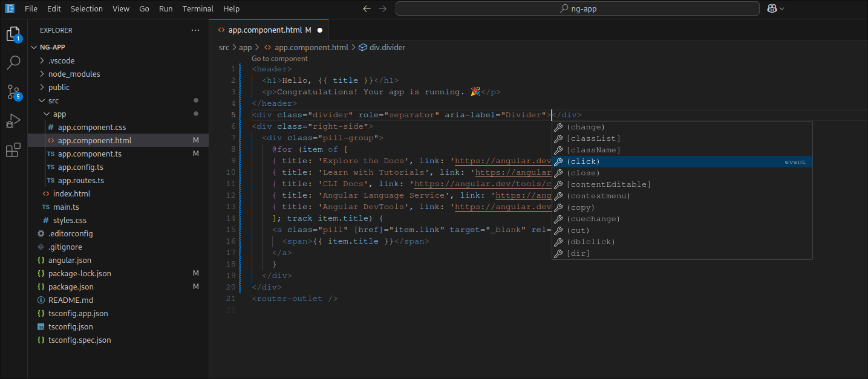Click the VS Code app logo icon
Screen dimensions: 868x379
coord(10,8)
